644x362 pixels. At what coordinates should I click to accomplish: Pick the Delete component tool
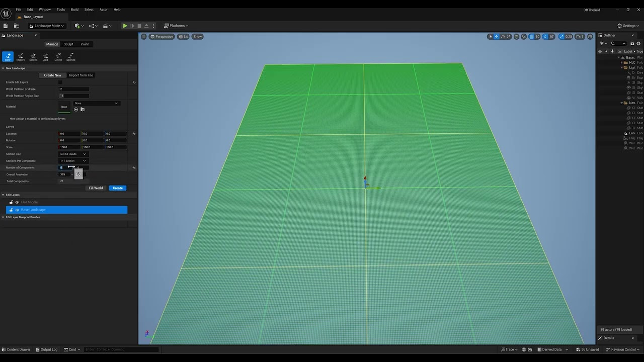coord(58,57)
